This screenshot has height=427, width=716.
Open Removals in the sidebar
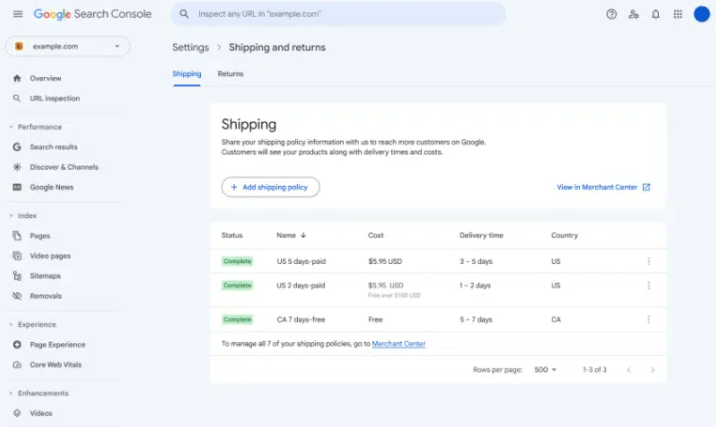[x=46, y=296]
